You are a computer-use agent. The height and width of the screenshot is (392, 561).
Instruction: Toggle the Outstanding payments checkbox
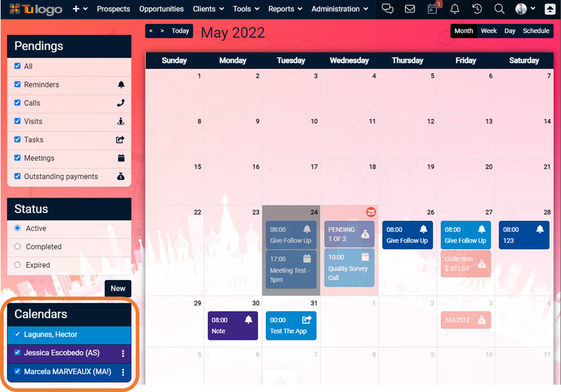point(17,176)
